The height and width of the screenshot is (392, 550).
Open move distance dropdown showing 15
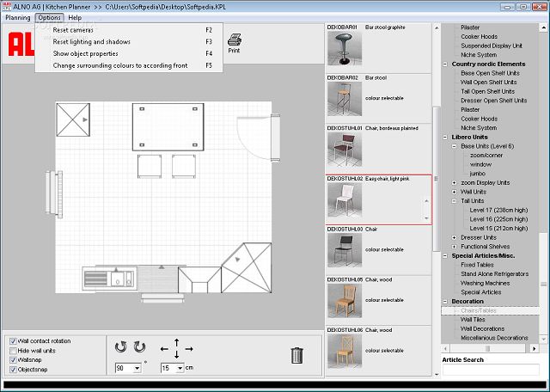click(x=180, y=368)
